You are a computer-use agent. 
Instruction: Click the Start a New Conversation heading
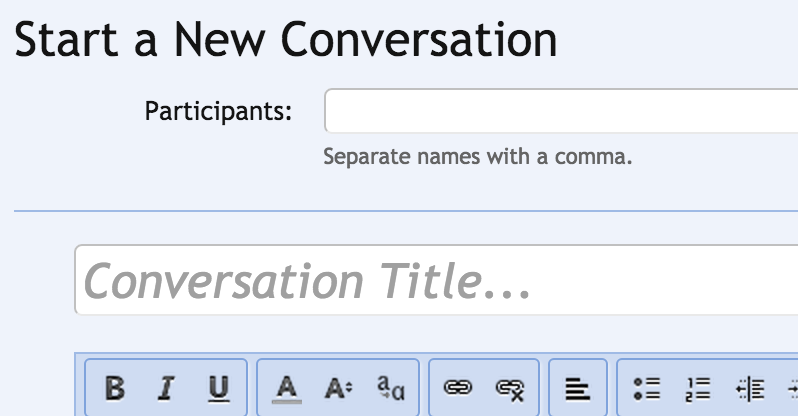tap(286, 40)
